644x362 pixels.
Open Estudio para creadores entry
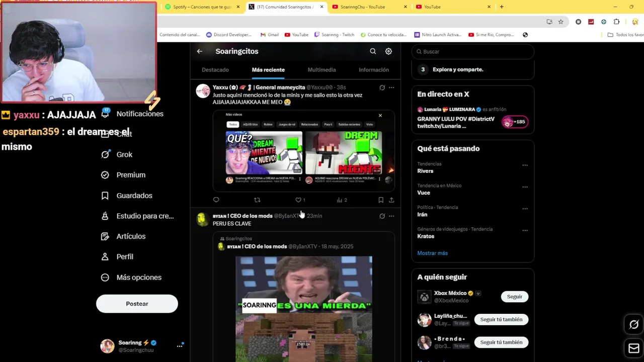click(138, 216)
